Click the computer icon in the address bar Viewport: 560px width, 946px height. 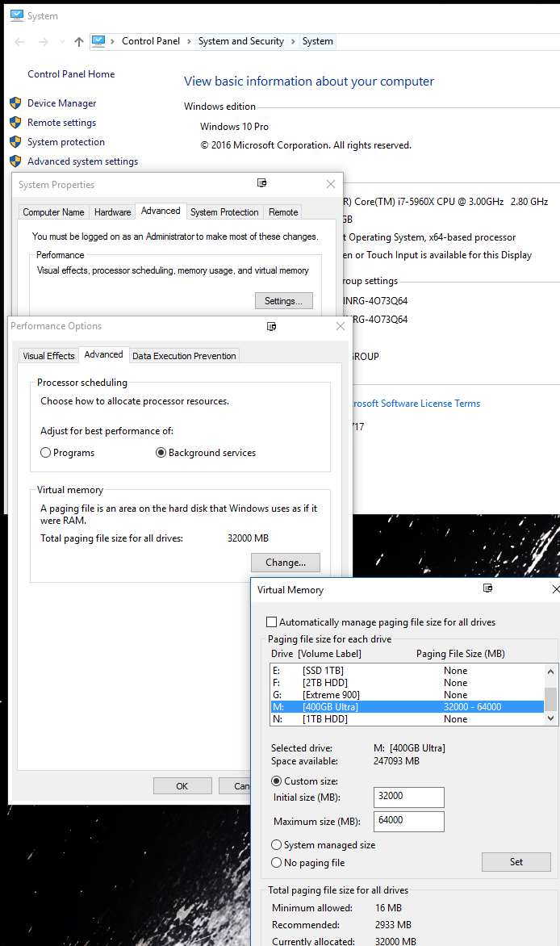(98, 41)
